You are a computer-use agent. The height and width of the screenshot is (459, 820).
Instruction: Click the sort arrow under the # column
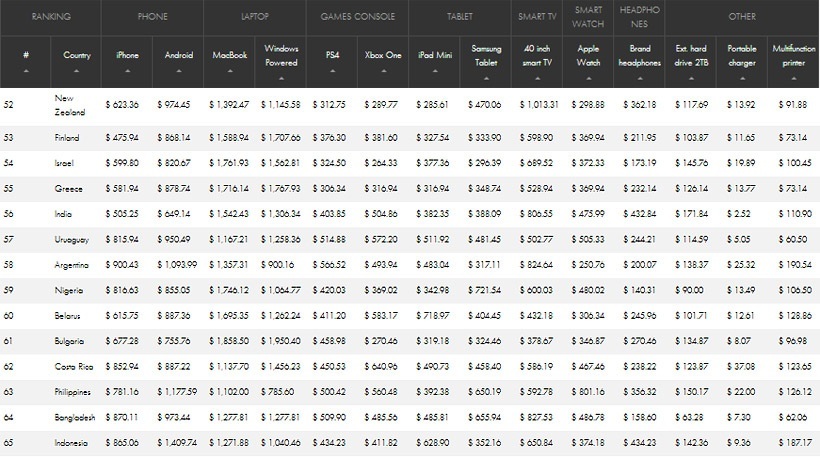click(x=26, y=72)
